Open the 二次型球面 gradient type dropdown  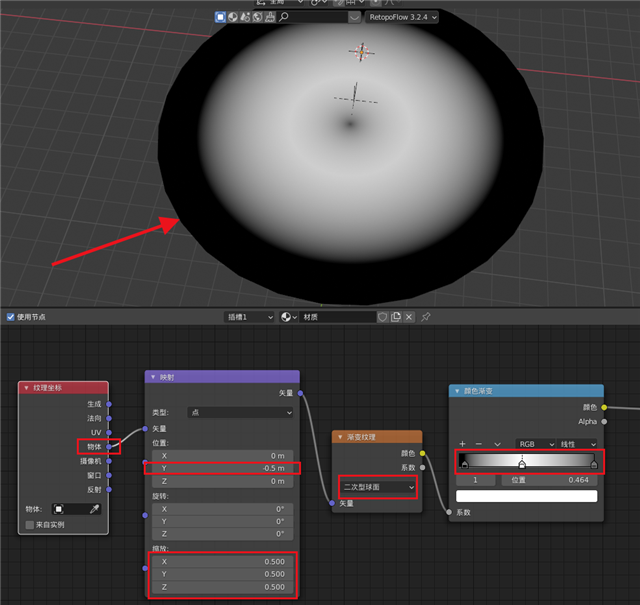click(377, 487)
